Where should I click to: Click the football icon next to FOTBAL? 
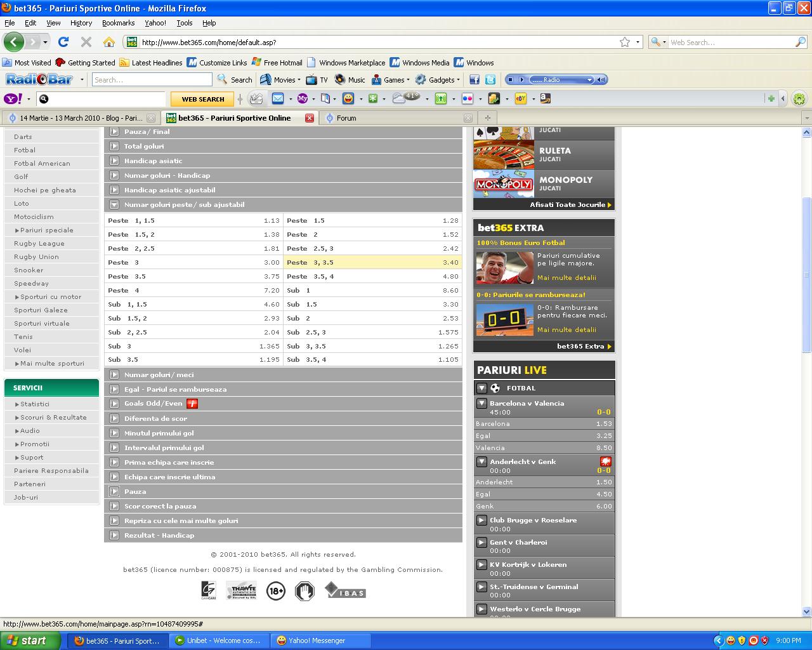(x=495, y=388)
